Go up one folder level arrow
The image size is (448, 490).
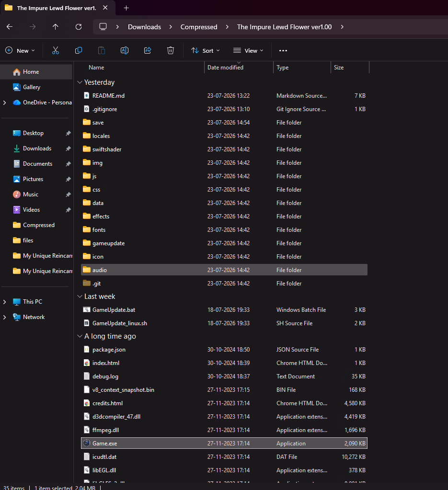[55, 27]
